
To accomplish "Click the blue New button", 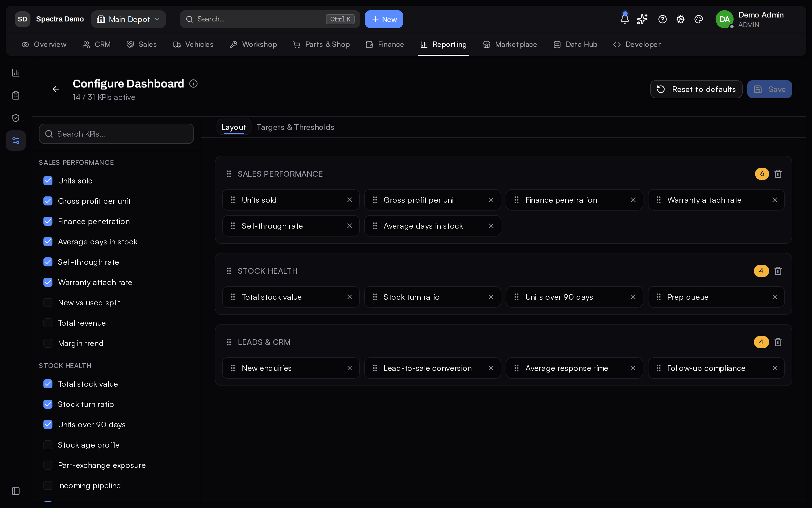I will point(384,19).
